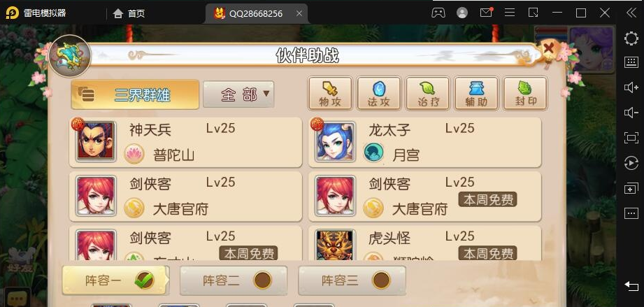Screen dimensions: 644x307
Task: Select the 辅助 support filter
Action: coord(476,94)
